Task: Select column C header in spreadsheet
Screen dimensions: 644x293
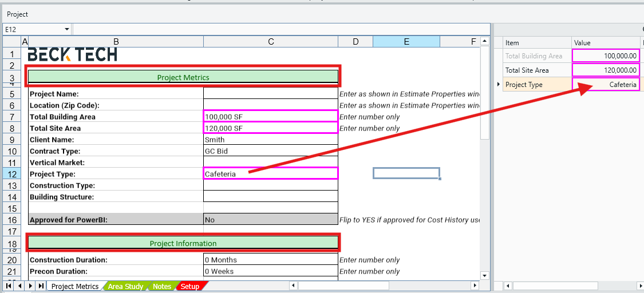Action: tap(270, 42)
